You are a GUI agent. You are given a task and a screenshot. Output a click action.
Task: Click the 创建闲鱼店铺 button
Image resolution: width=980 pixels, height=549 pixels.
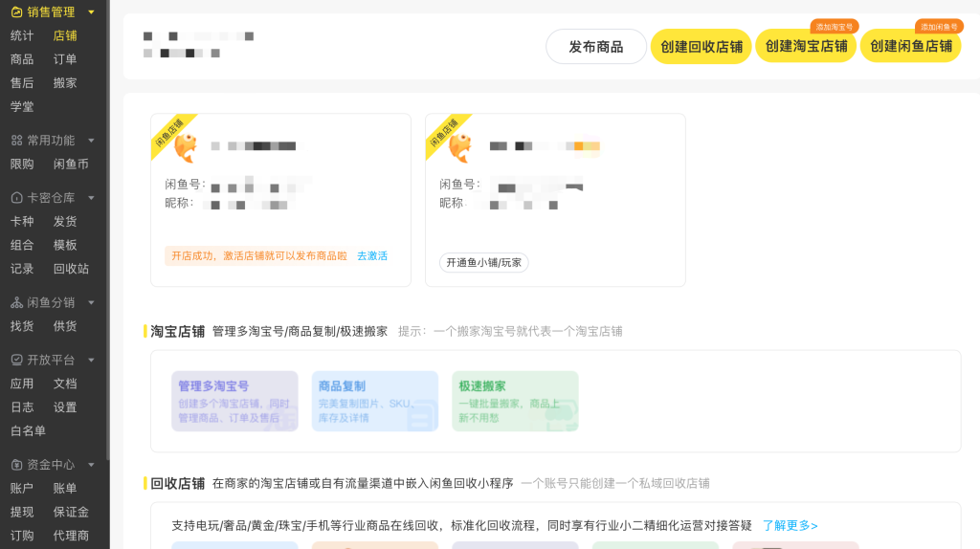[911, 47]
